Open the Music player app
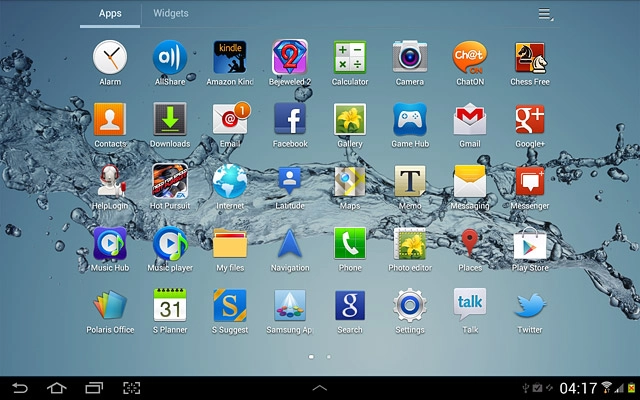 [x=170, y=244]
